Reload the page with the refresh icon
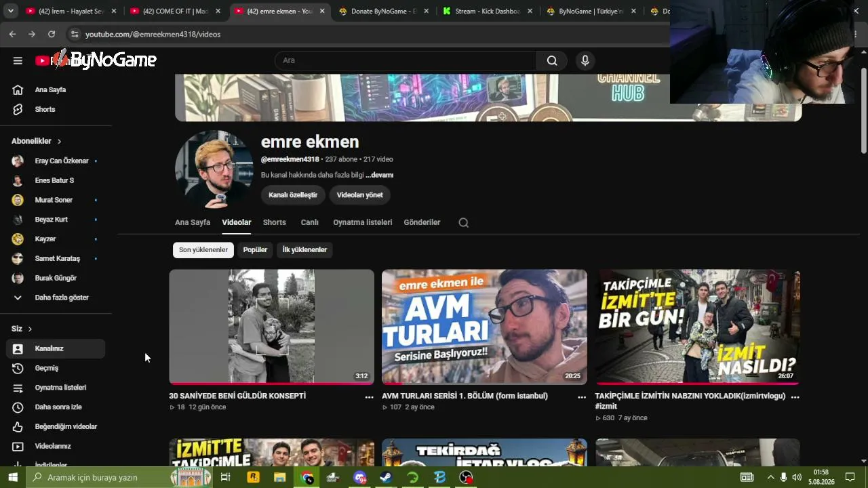868x488 pixels. pyautogui.click(x=52, y=34)
